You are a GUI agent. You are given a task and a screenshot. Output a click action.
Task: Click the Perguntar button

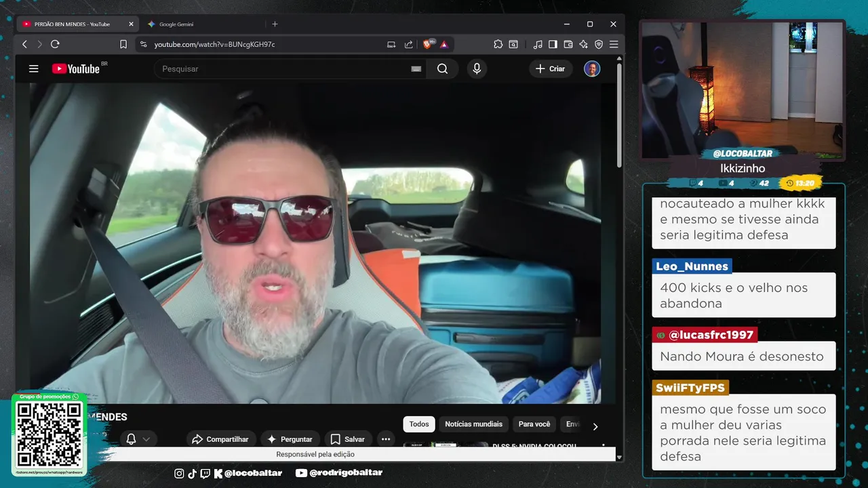point(290,439)
